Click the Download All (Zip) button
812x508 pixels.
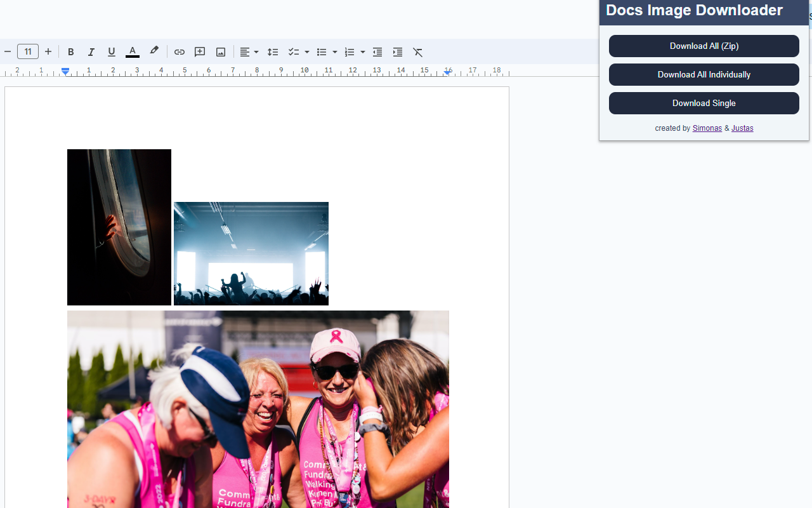tap(704, 46)
